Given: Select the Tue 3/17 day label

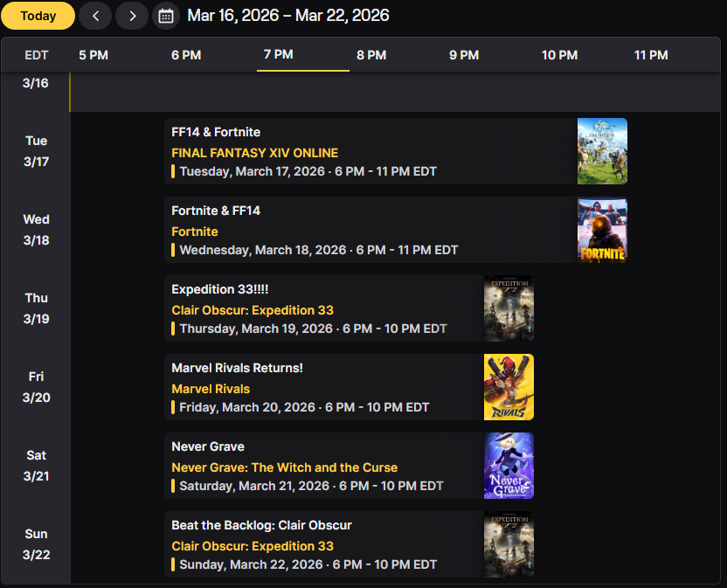Looking at the screenshot, I should (x=36, y=151).
